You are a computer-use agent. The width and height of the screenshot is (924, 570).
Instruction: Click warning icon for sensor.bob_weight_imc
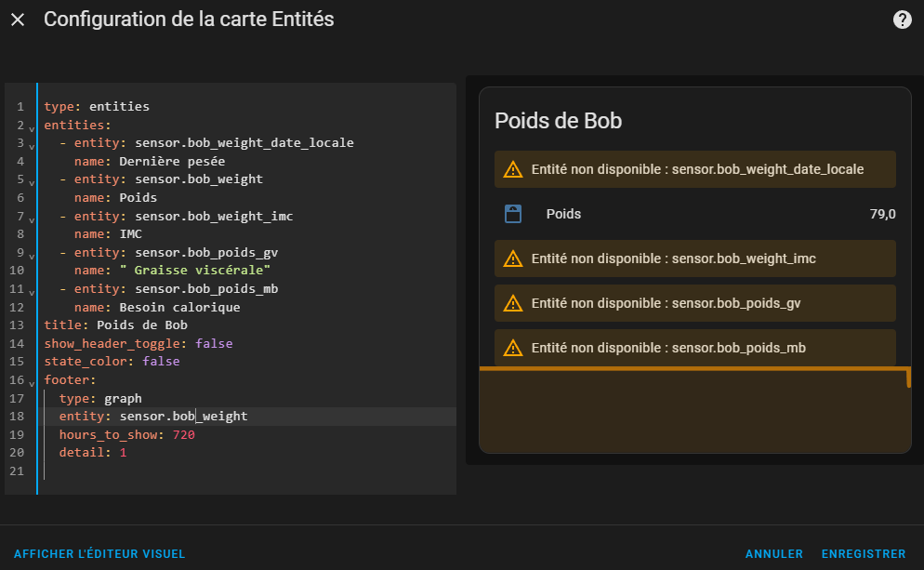(513, 258)
